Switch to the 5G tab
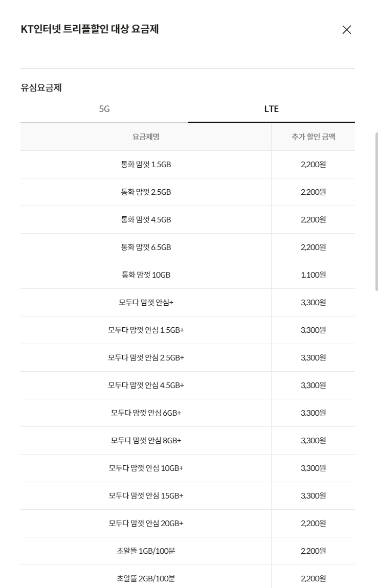Image resolution: width=378 pixels, height=588 pixels. coord(104,109)
